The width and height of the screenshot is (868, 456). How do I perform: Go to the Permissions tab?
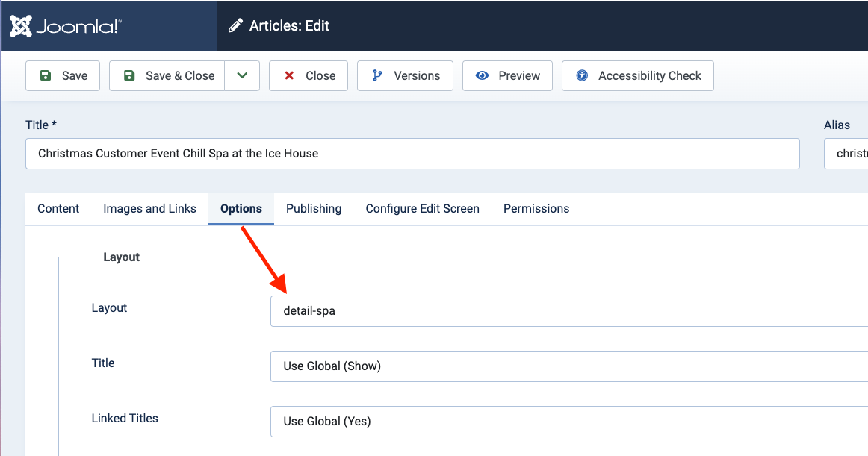click(x=536, y=209)
